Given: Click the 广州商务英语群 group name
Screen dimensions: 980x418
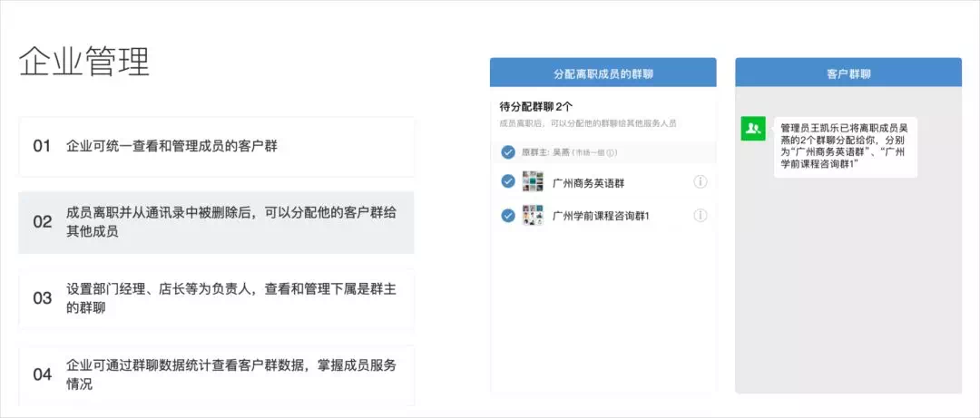Looking at the screenshot, I should coord(589,183).
